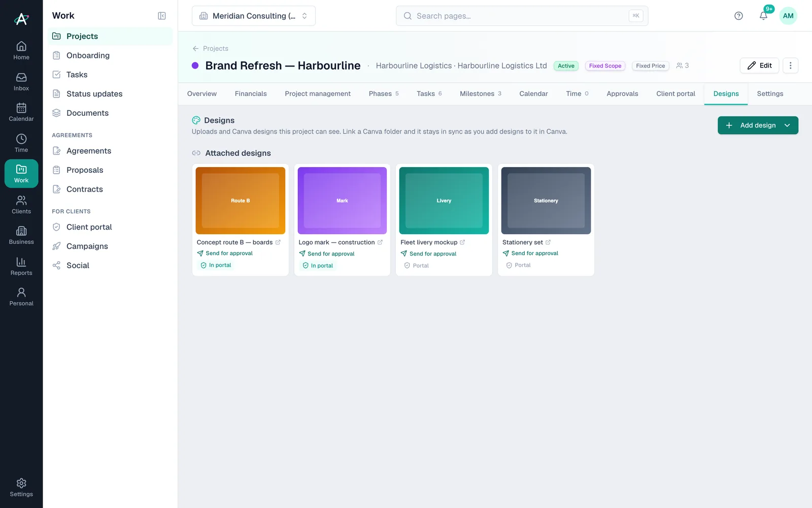This screenshot has height=508, width=812.
Task: Go back to Projects breadcrumb
Action: [x=211, y=49]
